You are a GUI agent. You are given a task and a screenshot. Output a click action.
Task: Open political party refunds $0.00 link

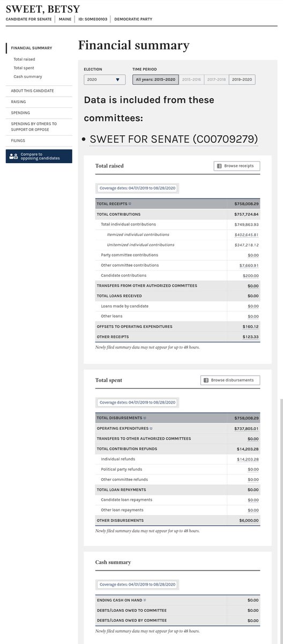[x=253, y=469]
